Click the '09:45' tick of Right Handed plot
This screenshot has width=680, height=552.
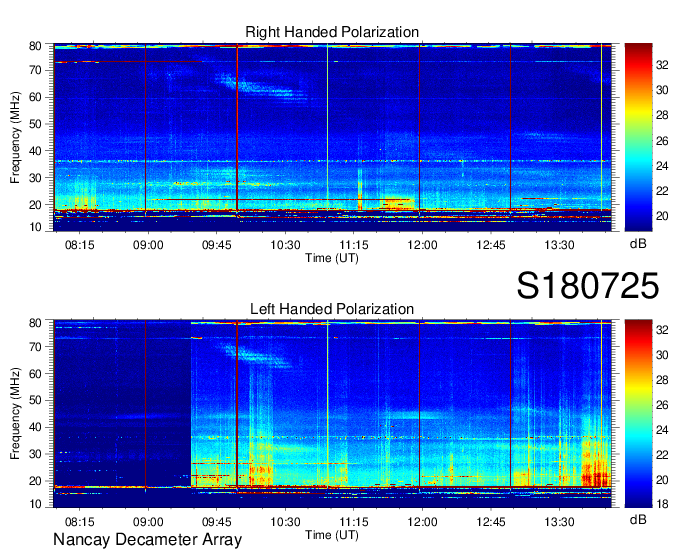click(216, 245)
